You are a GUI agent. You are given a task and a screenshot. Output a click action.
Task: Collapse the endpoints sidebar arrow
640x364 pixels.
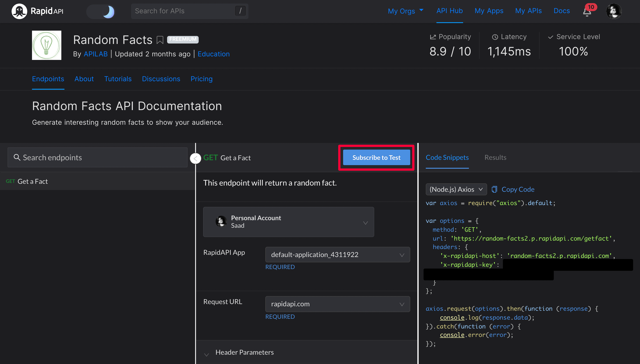(x=196, y=158)
